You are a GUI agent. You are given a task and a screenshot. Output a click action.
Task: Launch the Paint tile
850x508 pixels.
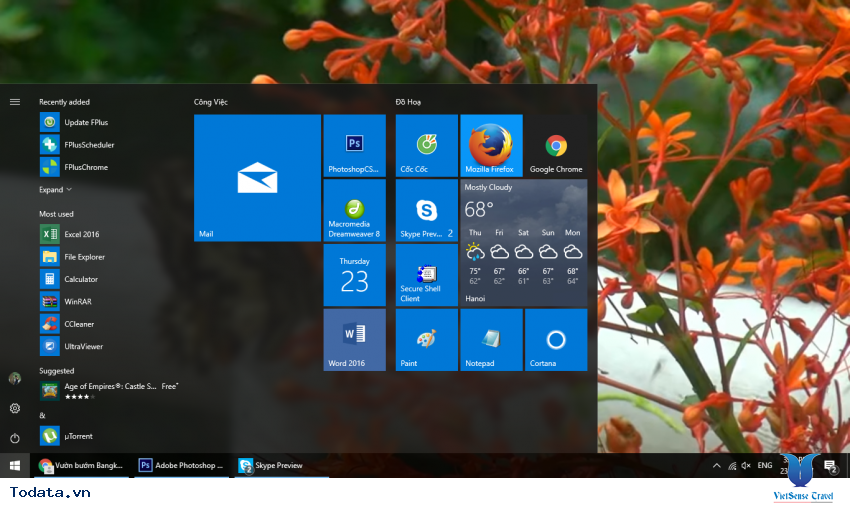click(x=426, y=339)
